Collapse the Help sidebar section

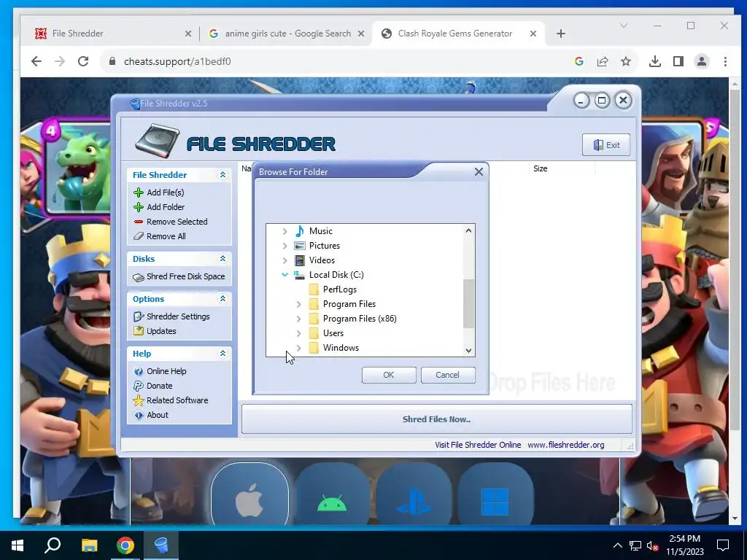tap(222, 354)
